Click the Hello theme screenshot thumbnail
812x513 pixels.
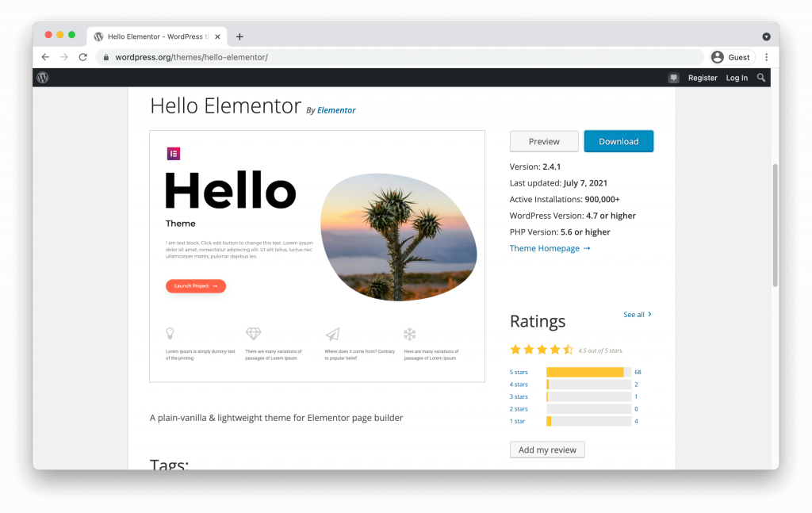point(317,256)
